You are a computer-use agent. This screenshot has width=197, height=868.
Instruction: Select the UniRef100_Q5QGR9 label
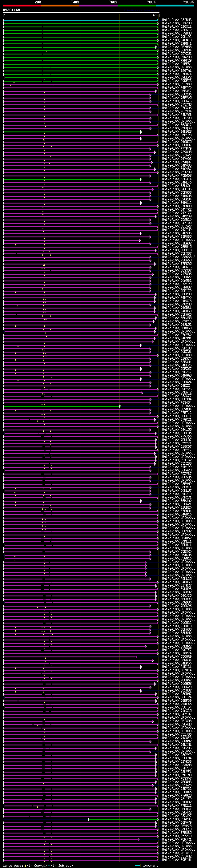pos(177,657)
